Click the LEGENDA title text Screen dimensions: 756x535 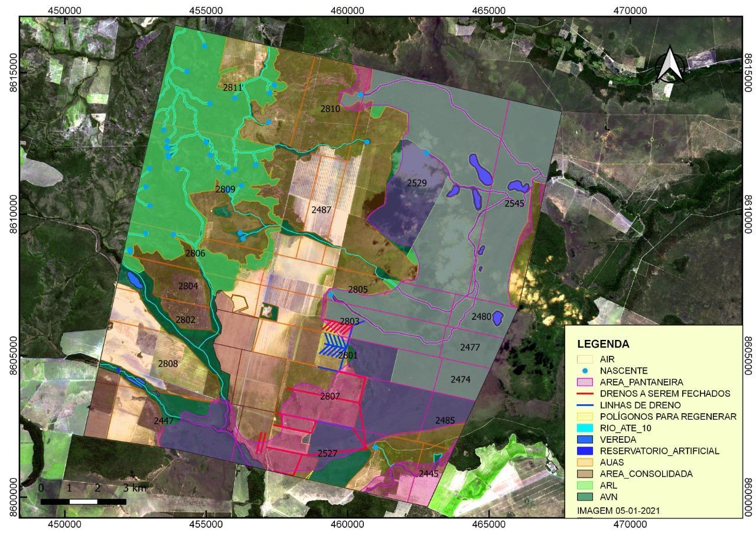(603, 344)
